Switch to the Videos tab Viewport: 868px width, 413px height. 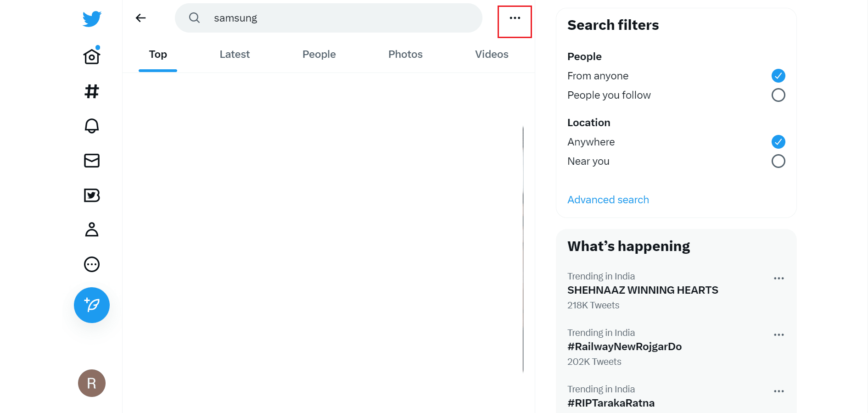click(x=492, y=55)
